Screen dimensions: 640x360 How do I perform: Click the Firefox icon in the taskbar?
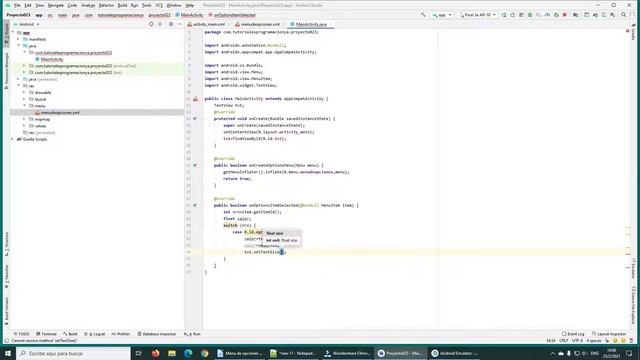(155, 353)
